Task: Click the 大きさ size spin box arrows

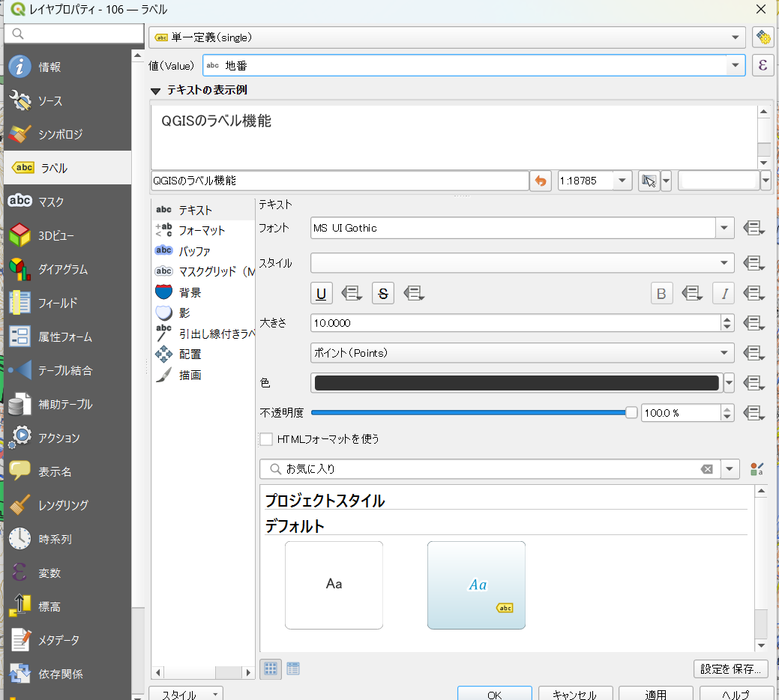Action: pos(727,323)
